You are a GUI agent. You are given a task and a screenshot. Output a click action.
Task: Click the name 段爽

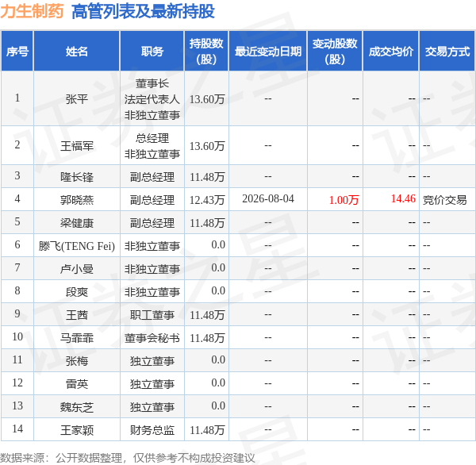coord(77,292)
